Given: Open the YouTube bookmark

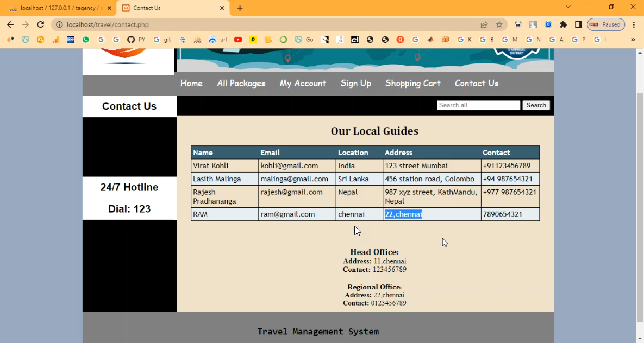Looking at the screenshot, I should tap(238, 40).
